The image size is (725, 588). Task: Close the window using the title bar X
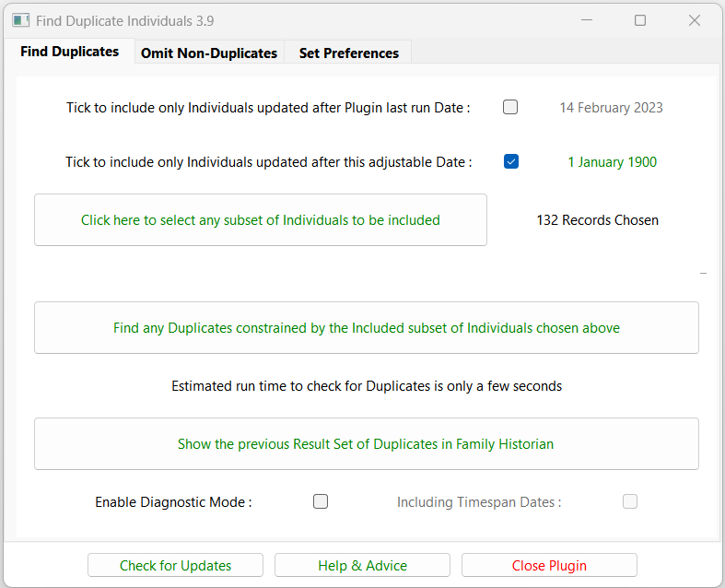click(695, 20)
